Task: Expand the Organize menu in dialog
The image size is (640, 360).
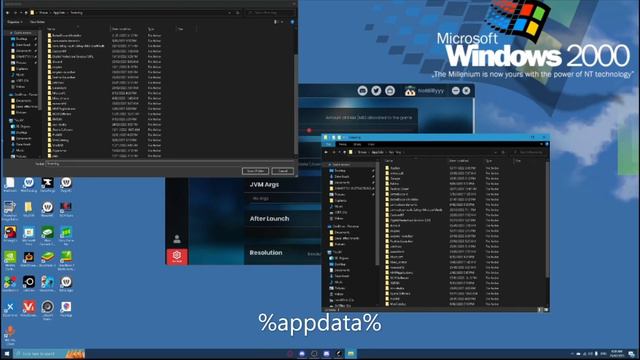Action: coord(15,22)
